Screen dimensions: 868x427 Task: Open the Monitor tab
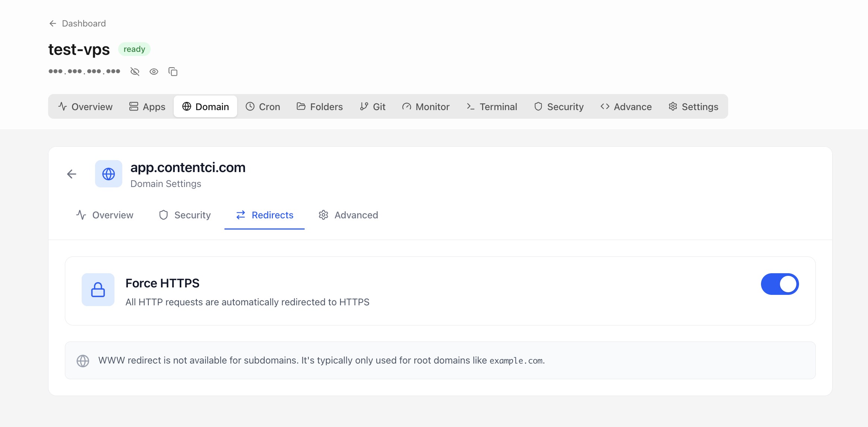coord(426,107)
